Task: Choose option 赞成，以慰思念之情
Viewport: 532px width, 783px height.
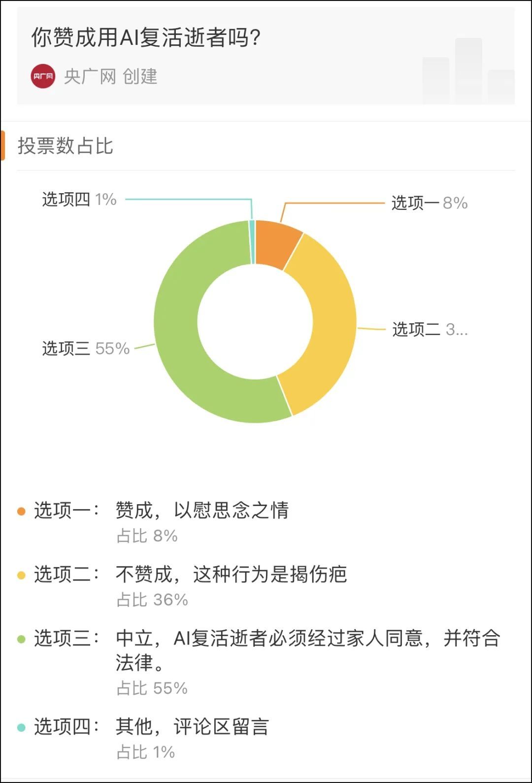Action: pos(202,511)
